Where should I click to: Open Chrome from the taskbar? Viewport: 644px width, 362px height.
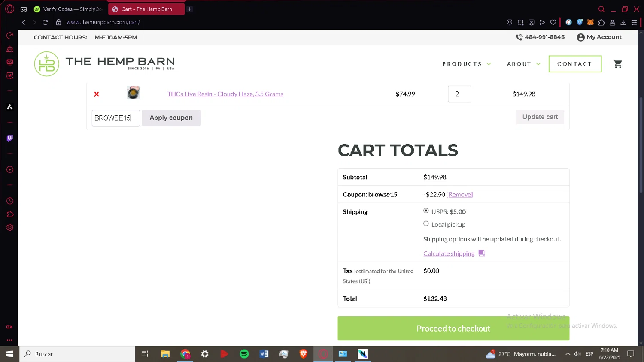pyautogui.click(x=185, y=354)
